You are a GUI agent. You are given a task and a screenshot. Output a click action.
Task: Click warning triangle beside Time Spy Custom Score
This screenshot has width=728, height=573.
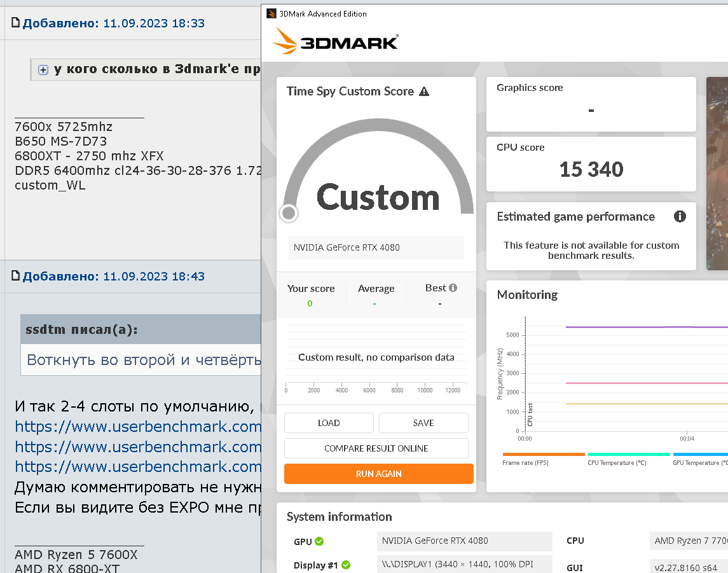[x=424, y=92]
